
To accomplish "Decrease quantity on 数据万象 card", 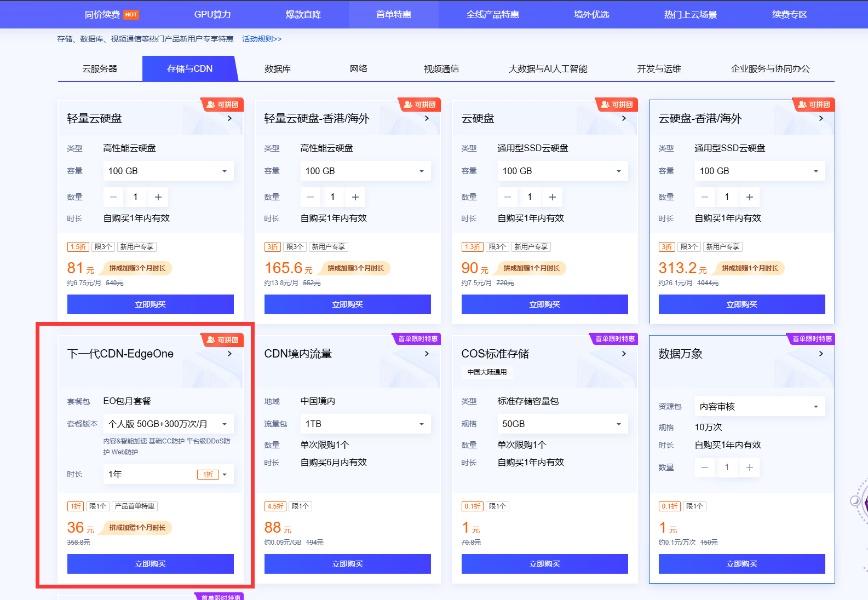I will click(705, 468).
